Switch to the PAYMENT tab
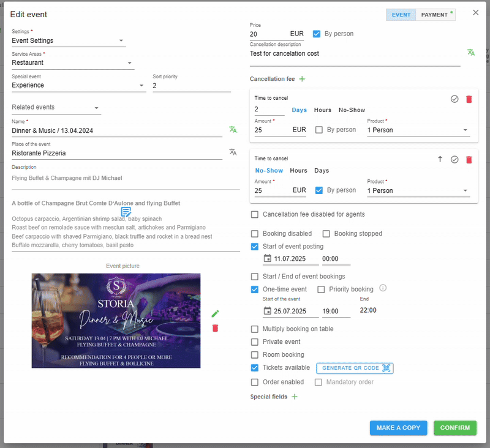This screenshot has height=448, width=490. 435,15
